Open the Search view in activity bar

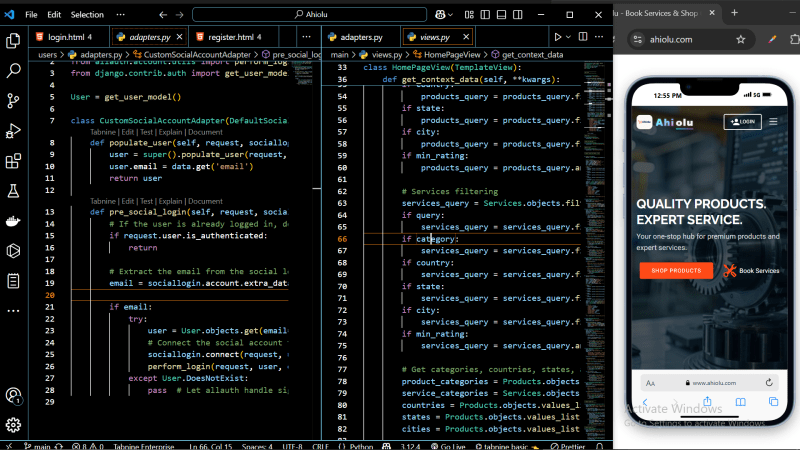[x=14, y=71]
